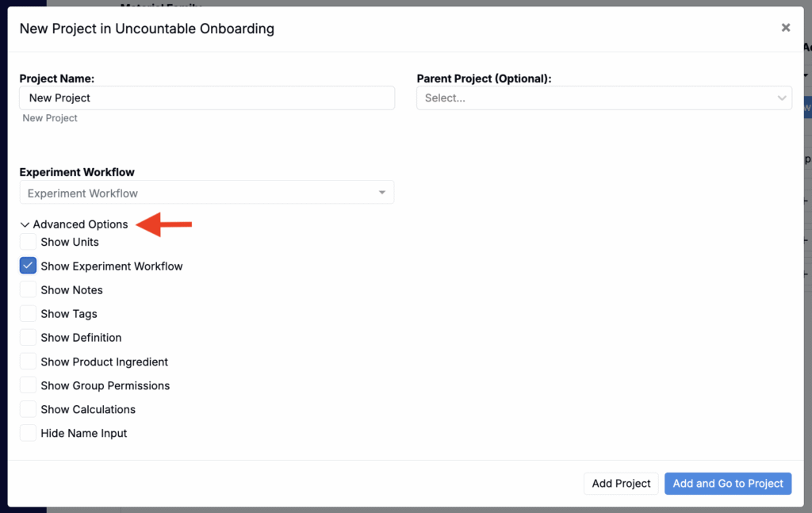812x513 pixels.
Task: Toggle the Hide Name Input checkbox
Action: coord(29,433)
